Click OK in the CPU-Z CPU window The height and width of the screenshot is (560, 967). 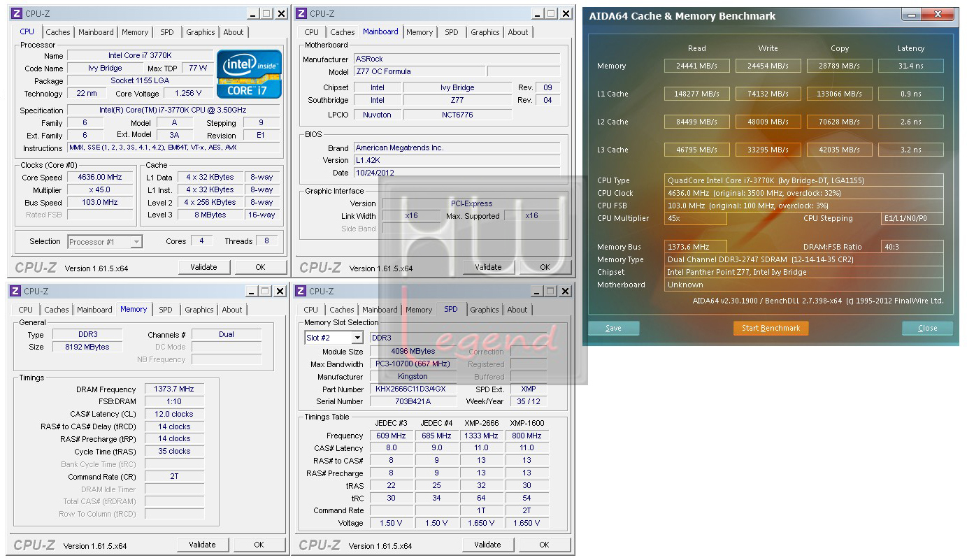(x=260, y=267)
